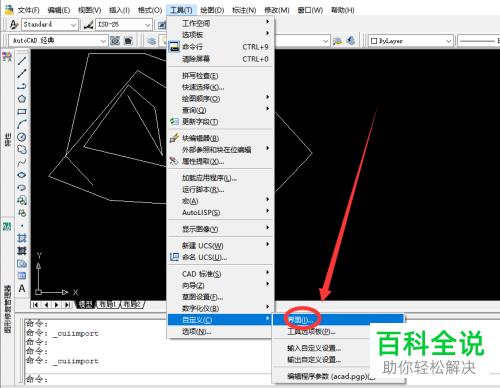The image size is (500, 388).
Task: Choose 界面(I)... in the 自定义 submenu
Action: click(x=338, y=320)
